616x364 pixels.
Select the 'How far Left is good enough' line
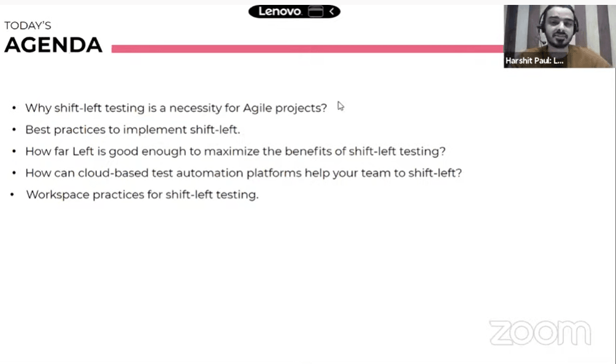235,151
